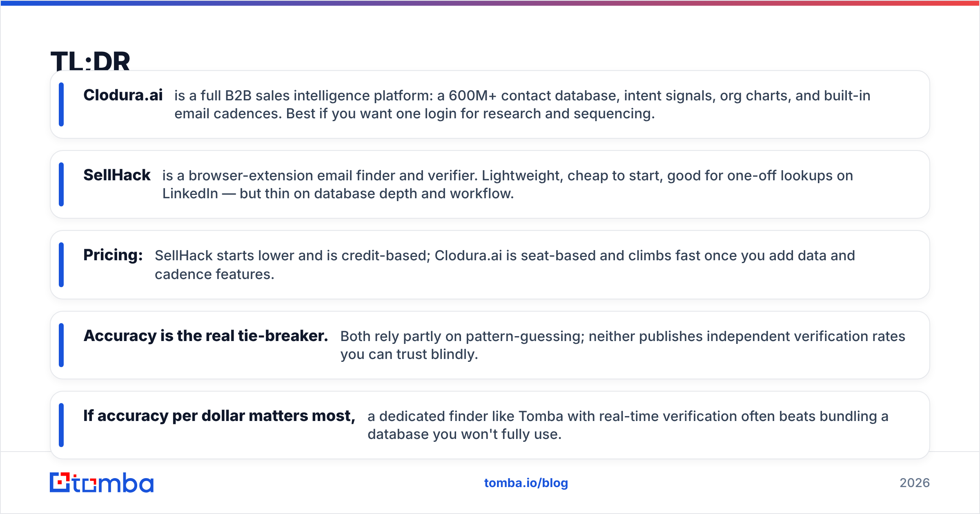Viewport: 980px width, 514px height.
Task: Click blue accent bar beside Pricing card
Action: point(61,265)
